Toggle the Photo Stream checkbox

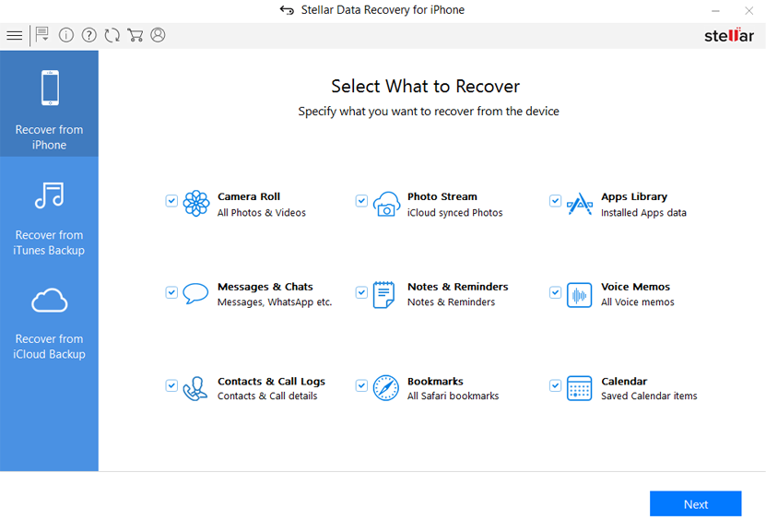point(361,201)
